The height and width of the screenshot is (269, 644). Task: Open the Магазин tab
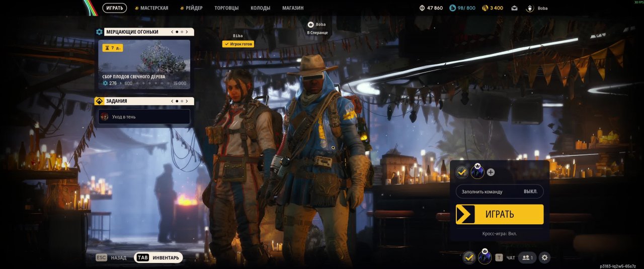coord(293,8)
